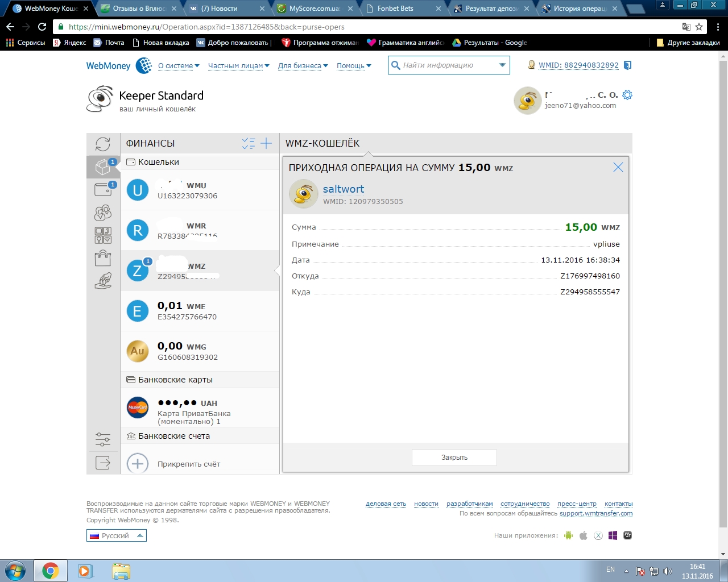The height and width of the screenshot is (582, 728).
Task: Switch to the (7) Новости browser tab
Action: click(226, 9)
